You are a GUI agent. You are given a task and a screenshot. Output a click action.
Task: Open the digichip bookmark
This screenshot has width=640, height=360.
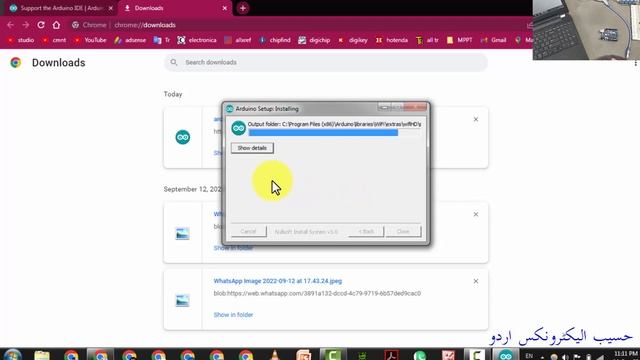click(314, 40)
